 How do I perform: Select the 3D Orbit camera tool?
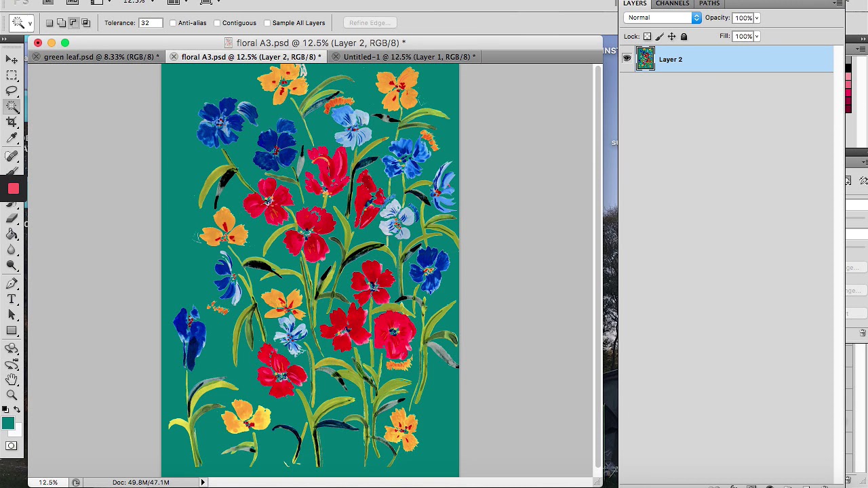[x=12, y=364]
